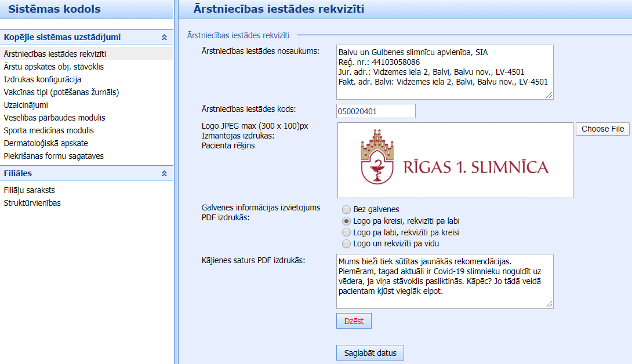Select 'Bez galvenes' radio option

coord(347,209)
